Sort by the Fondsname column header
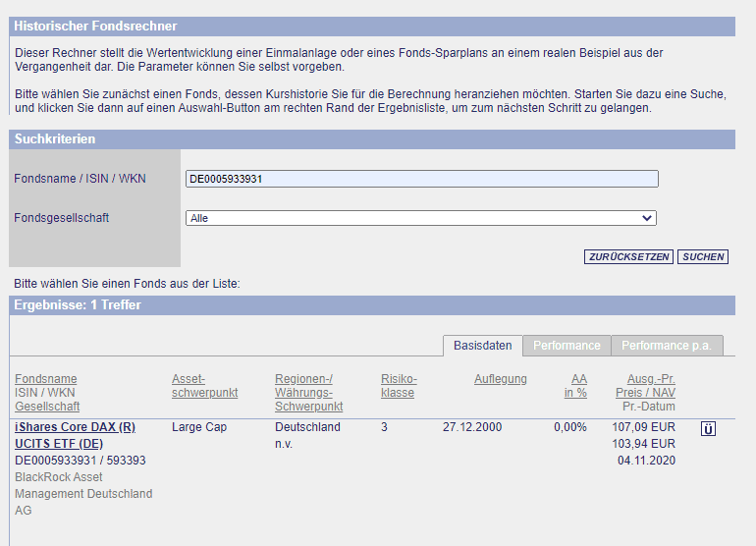Screen dimensions: 756x546 tap(46, 379)
